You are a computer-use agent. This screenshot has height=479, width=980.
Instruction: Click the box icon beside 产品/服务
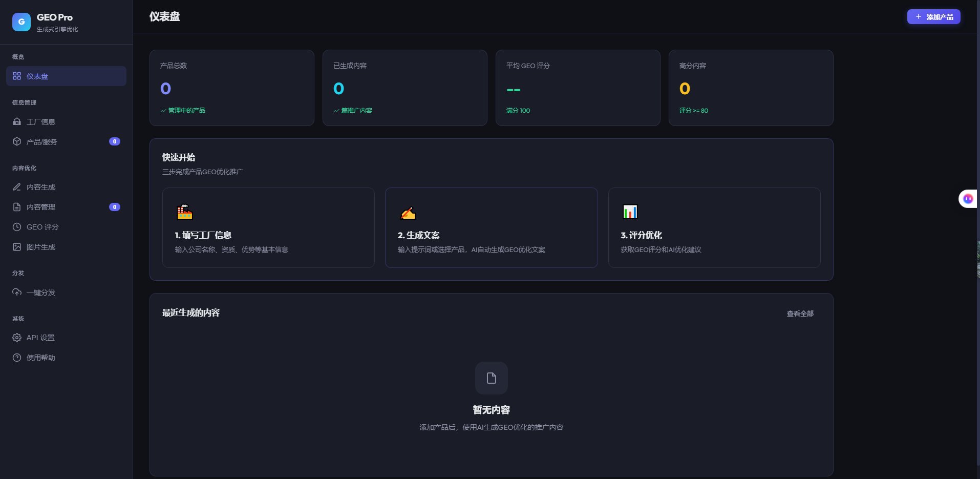point(17,142)
